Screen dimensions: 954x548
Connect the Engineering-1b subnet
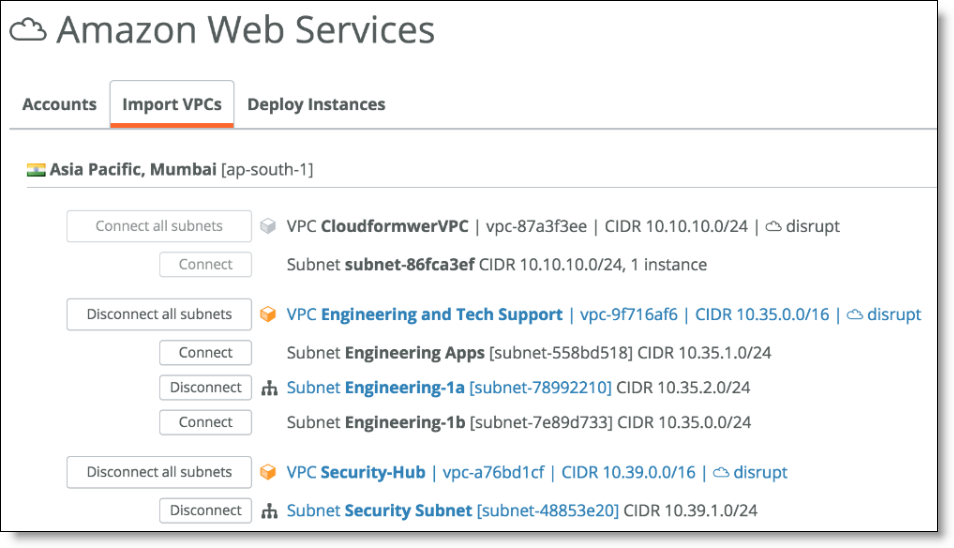tap(206, 422)
